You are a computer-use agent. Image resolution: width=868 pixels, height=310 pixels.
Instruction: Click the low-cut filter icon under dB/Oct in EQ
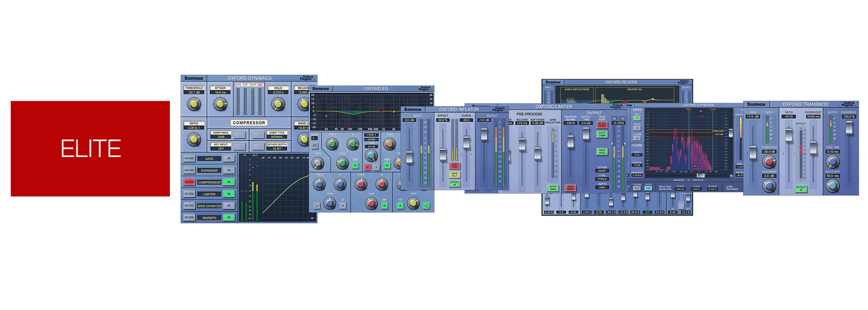(x=314, y=146)
